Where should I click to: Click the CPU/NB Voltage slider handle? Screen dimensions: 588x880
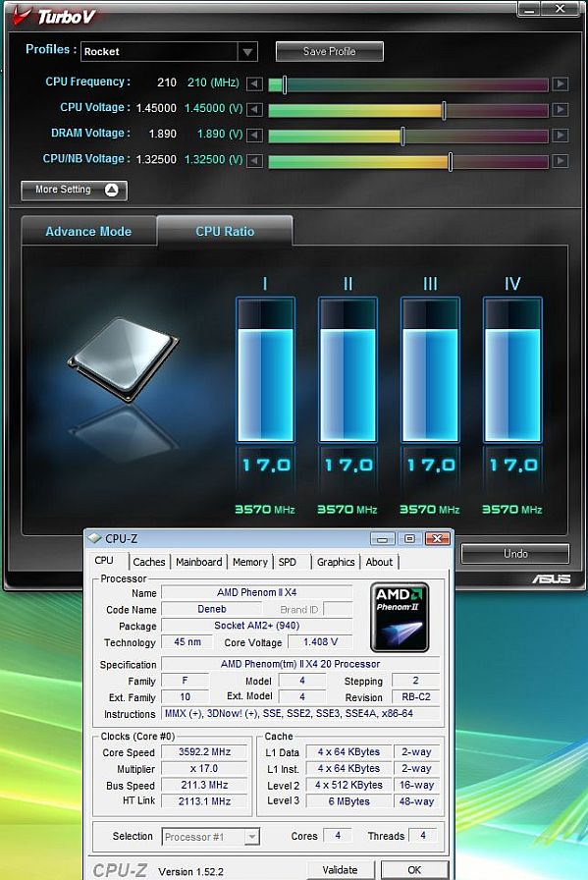tap(450, 162)
